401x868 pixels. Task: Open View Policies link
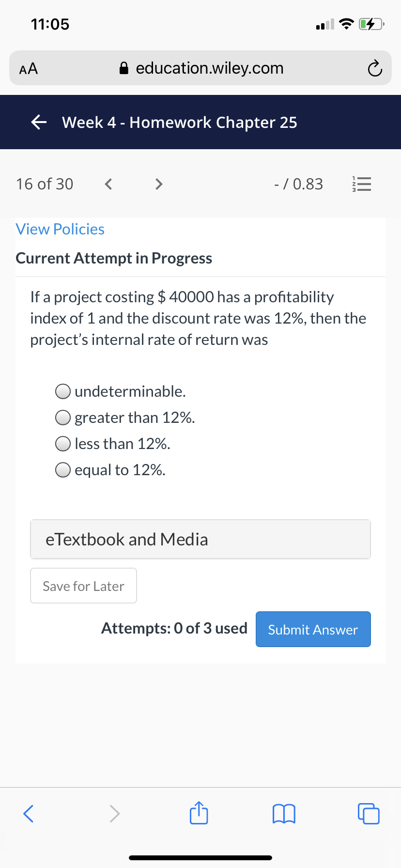pyautogui.click(x=60, y=229)
